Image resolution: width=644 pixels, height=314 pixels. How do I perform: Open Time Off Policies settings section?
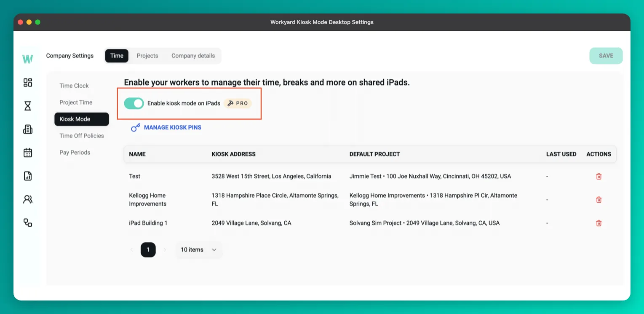[x=82, y=136]
